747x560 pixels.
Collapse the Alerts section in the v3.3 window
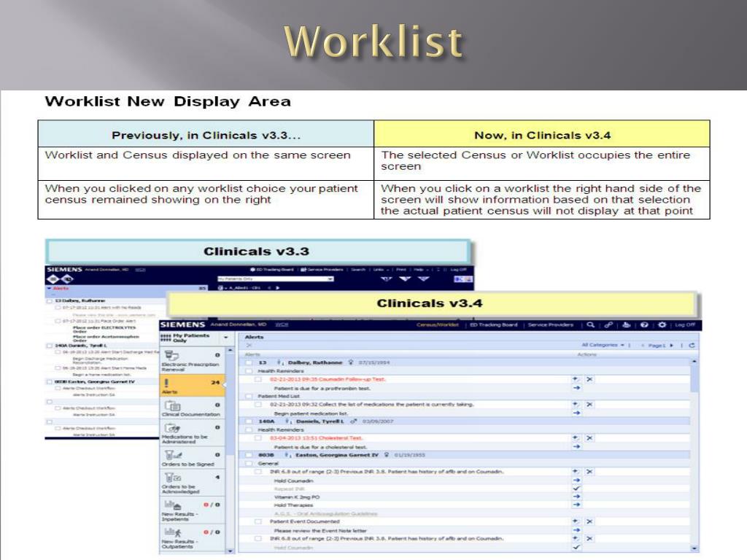tap(49, 288)
